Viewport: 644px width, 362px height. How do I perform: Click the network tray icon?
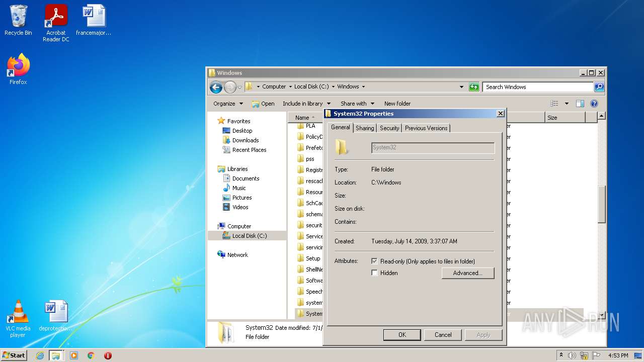coord(584,355)
